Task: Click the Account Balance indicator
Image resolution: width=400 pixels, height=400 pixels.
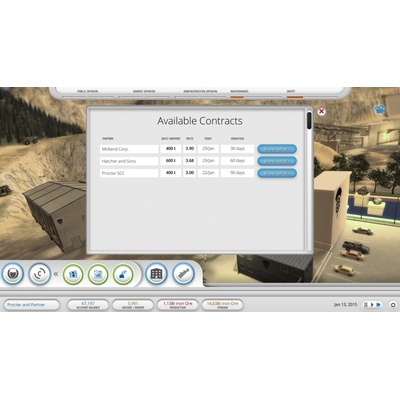Action: point(88,305)
